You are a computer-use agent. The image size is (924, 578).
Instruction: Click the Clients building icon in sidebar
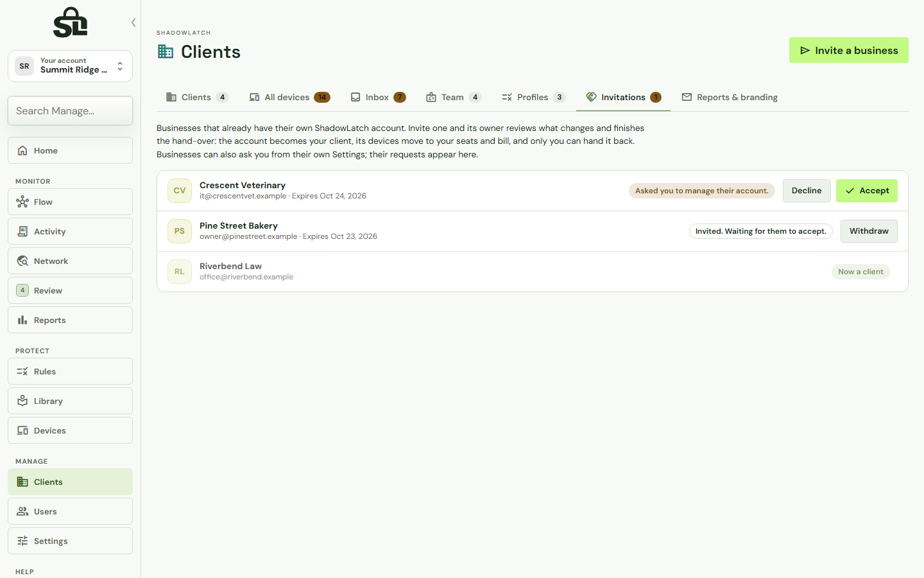click(x=22, y=482)
